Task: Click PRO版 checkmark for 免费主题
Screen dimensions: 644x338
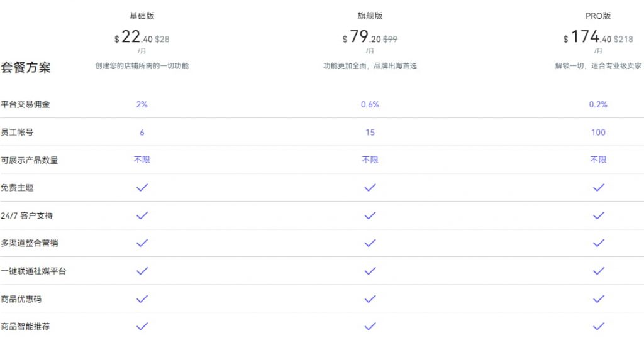Action: pos(598,187)
